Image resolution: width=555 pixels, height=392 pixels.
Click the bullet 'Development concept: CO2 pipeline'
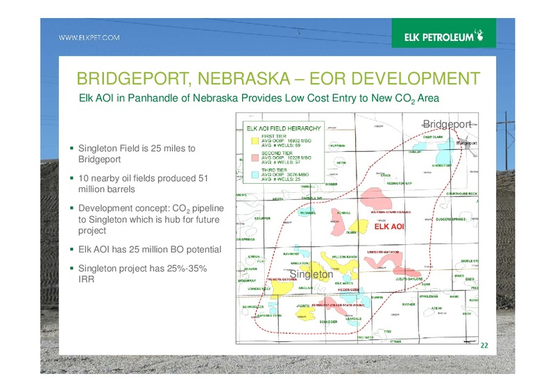[151, 219]
